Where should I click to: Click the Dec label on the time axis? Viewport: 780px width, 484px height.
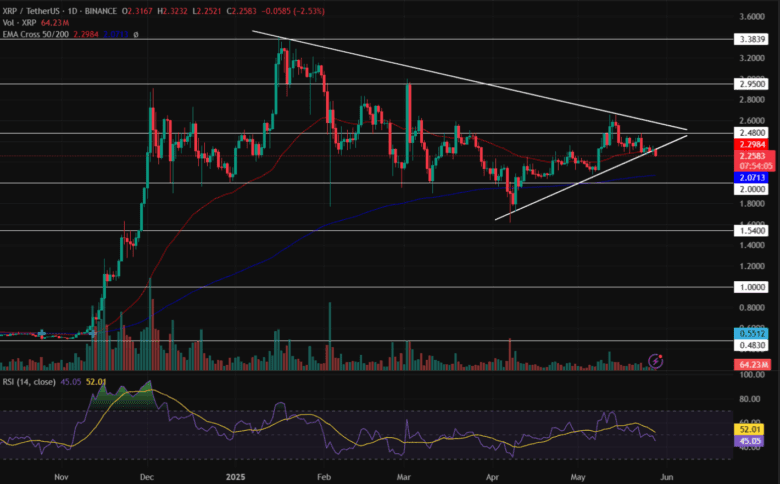click(x=147, y=477)
